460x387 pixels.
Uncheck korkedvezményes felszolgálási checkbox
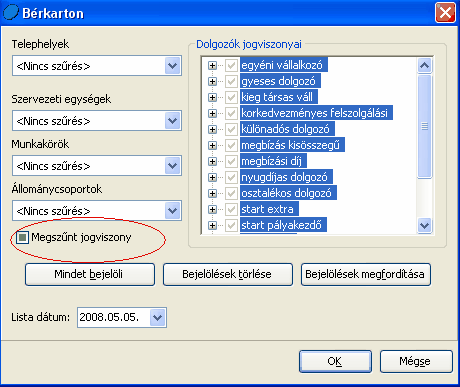(231, 113)
